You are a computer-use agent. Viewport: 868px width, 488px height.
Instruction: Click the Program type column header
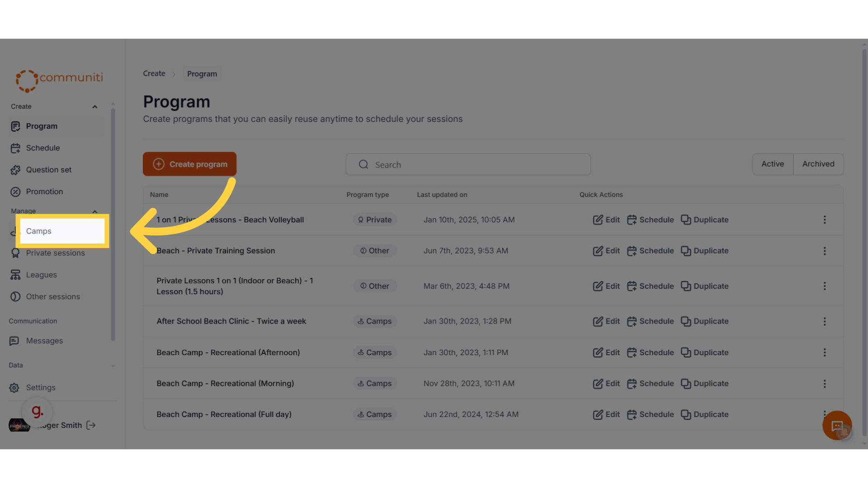click(x=368, y=195)
